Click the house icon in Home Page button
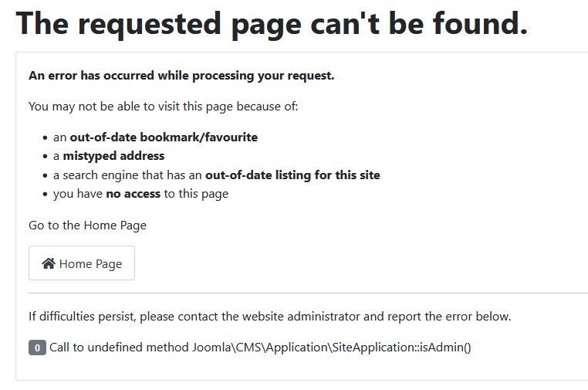The width and height of the screenshot is (588, 390). (49, 263)
